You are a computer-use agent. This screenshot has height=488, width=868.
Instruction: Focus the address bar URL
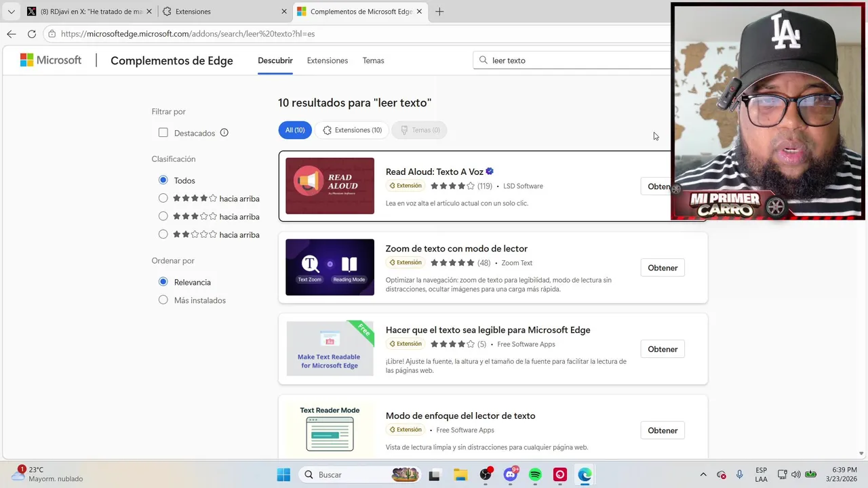point(188,34)
